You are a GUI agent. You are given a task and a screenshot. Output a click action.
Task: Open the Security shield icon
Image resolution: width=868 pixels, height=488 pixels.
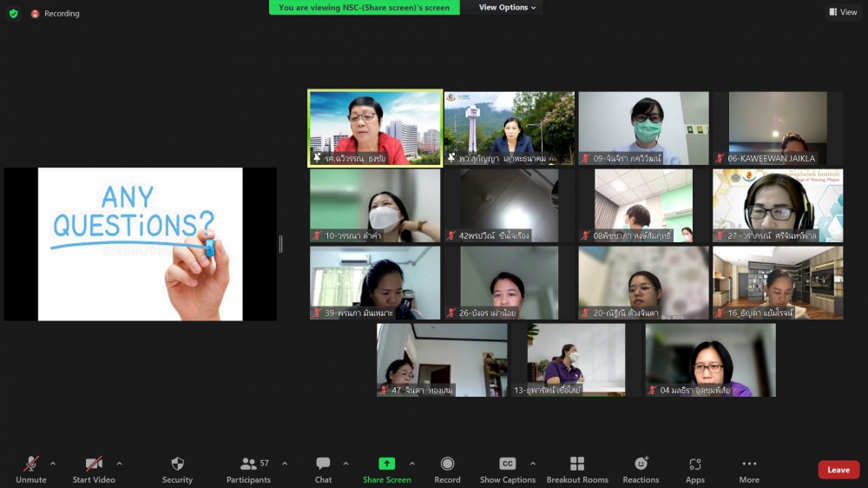(177, 465)
